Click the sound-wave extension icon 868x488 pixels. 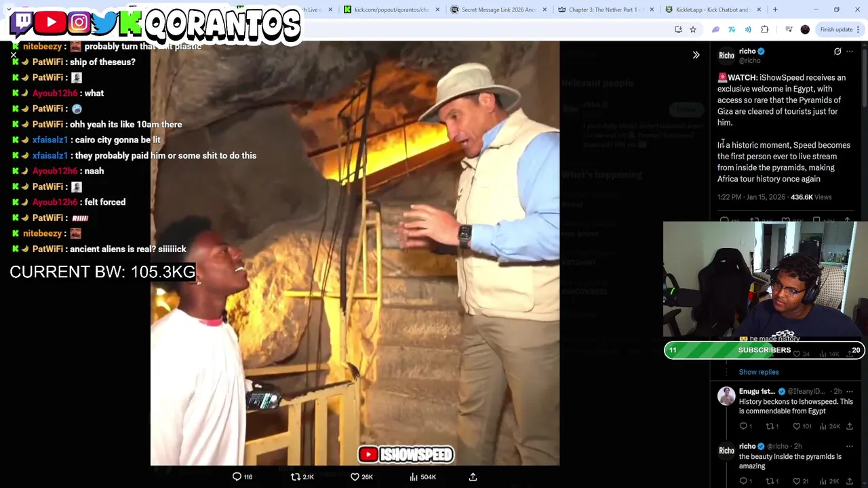[x=748, y=29]
